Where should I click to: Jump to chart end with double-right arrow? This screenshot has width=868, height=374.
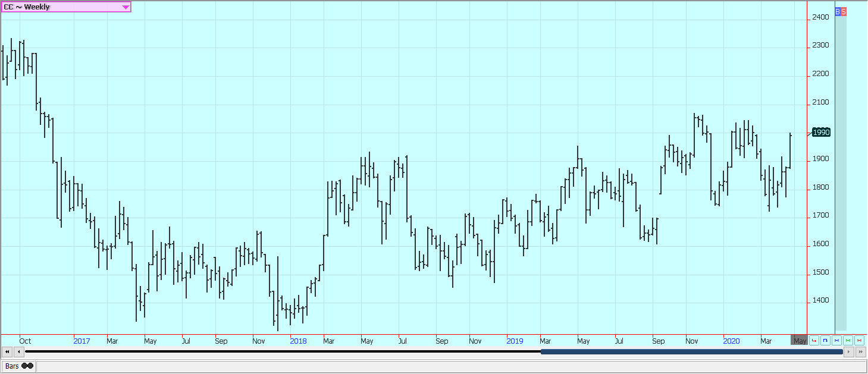click(861, 352)
